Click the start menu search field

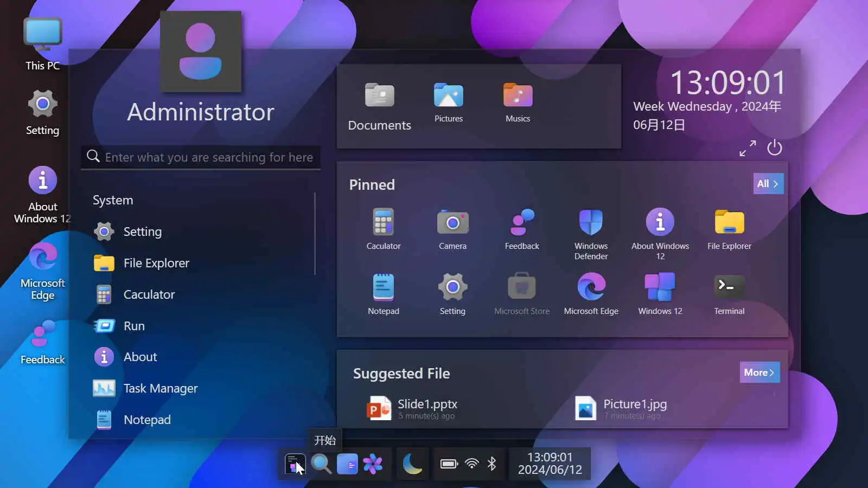[x=201, y=157]
